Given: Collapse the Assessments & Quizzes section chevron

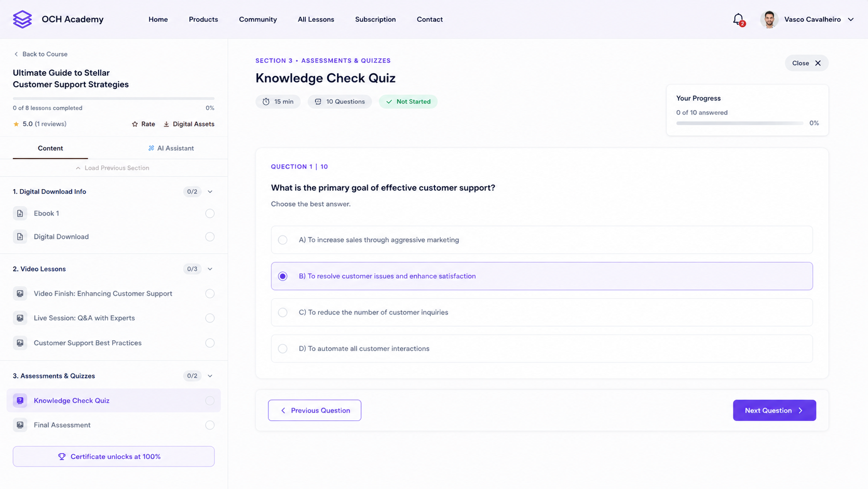Looking at the screenshot, I should point(210,376).
